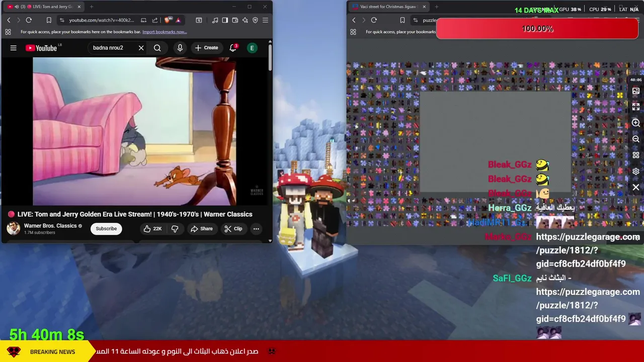Open Brave Rewards triangle icon

178,20
